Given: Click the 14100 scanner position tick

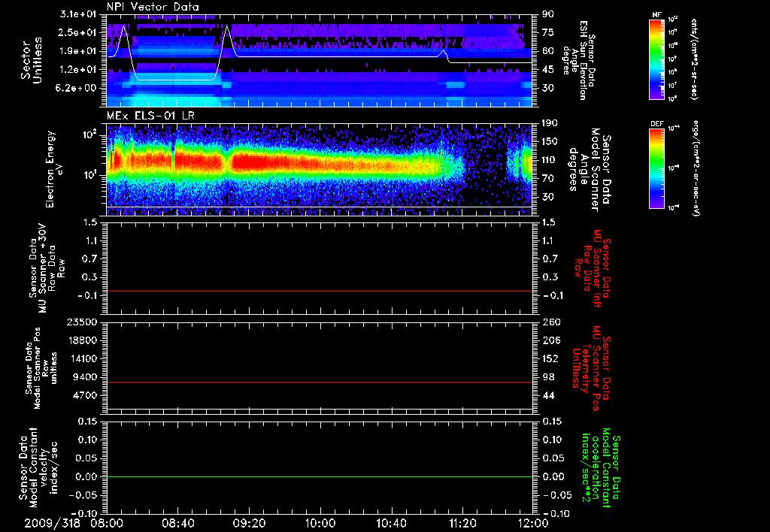Looking at the screenshot, I should point(81,358).
